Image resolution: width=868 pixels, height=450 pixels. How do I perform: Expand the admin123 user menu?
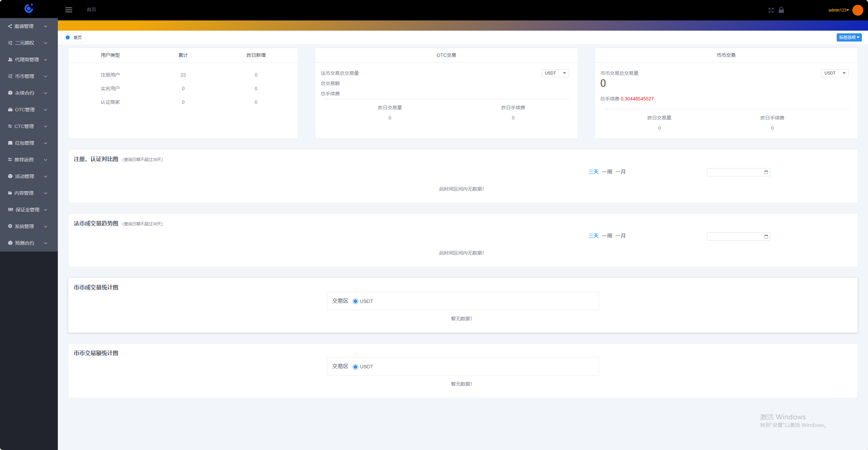(x=838, y=10)
